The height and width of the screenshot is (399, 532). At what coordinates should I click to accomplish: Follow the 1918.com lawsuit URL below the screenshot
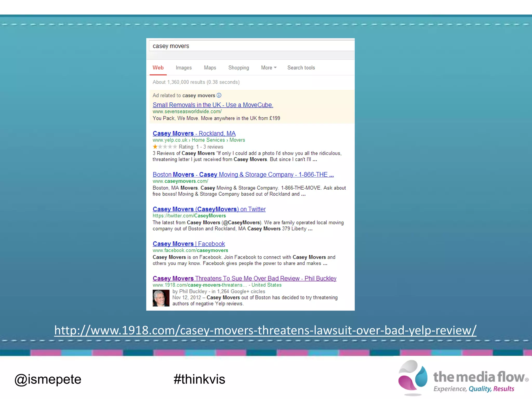tap(265, 330)
